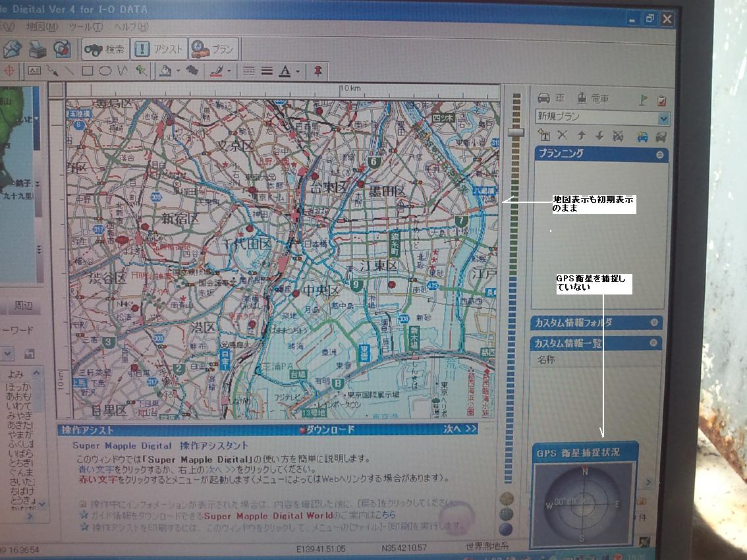Select あおも in the prefecture list
The image size is (747, 560).
coord(18,396)
